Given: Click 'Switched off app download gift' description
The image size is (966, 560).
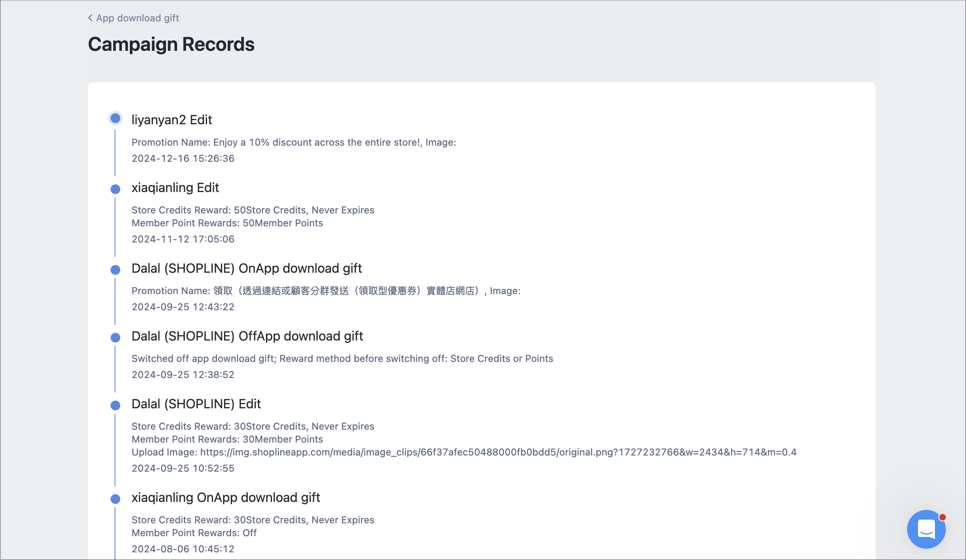Looking at the screenshot, I should pos(342,359).
